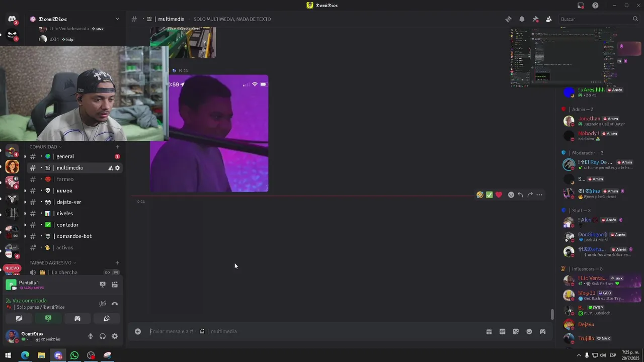This screenshot has height=362, width=644.
Task: Open the niveles channel
Action: point(74,213)
